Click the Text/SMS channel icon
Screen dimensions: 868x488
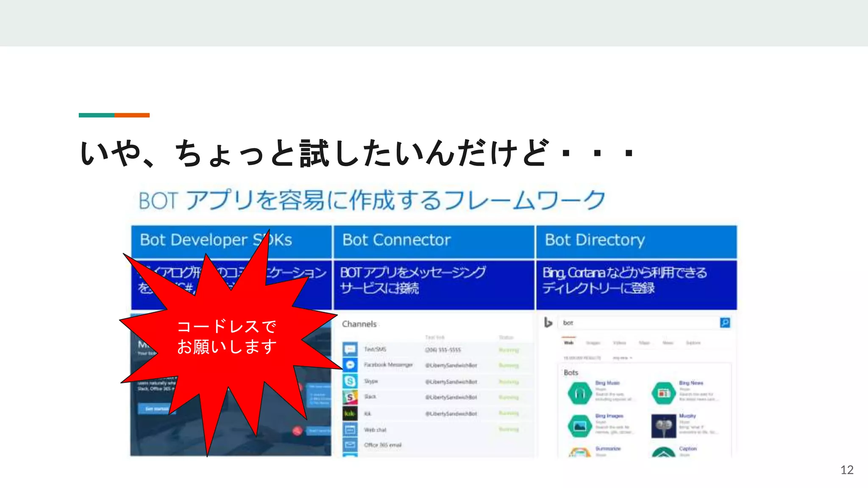(350, 349)
